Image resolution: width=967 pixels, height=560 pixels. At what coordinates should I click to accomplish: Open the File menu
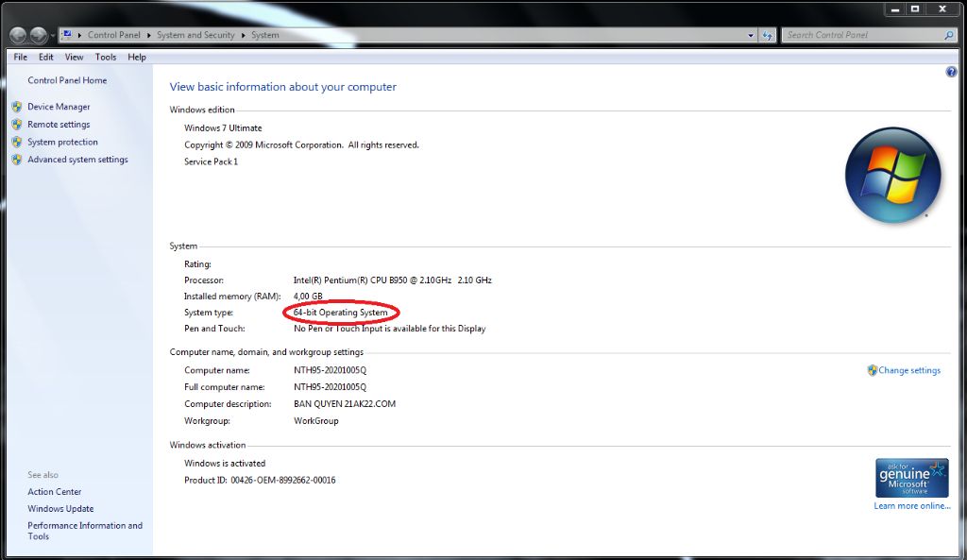(21, 57)
